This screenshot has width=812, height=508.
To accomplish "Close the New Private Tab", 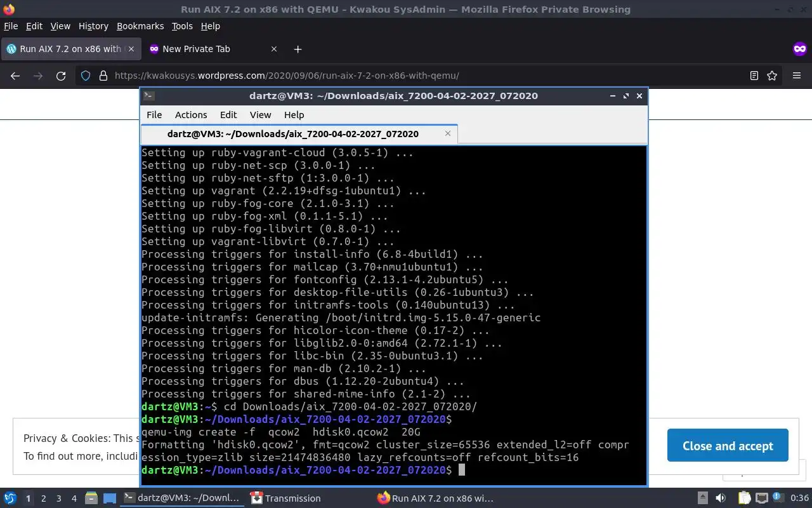I will click(274, 49).
